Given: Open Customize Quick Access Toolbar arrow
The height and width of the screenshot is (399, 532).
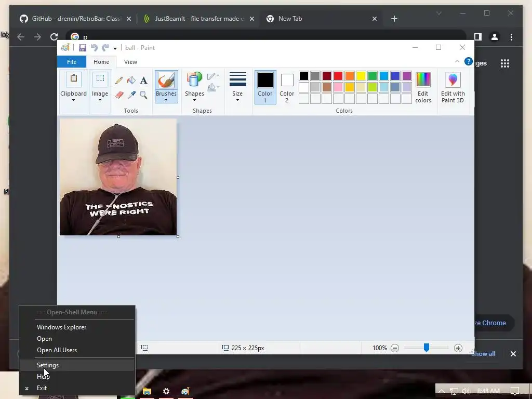Looking at the screenshot, I should [x=115, y=48].
